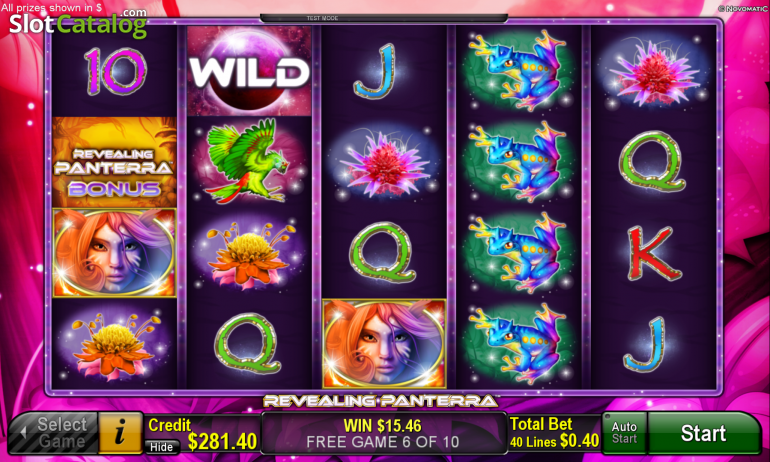Click the woman portrait on third reel
This screenshot has height=462, width=770.
[384, 344]
